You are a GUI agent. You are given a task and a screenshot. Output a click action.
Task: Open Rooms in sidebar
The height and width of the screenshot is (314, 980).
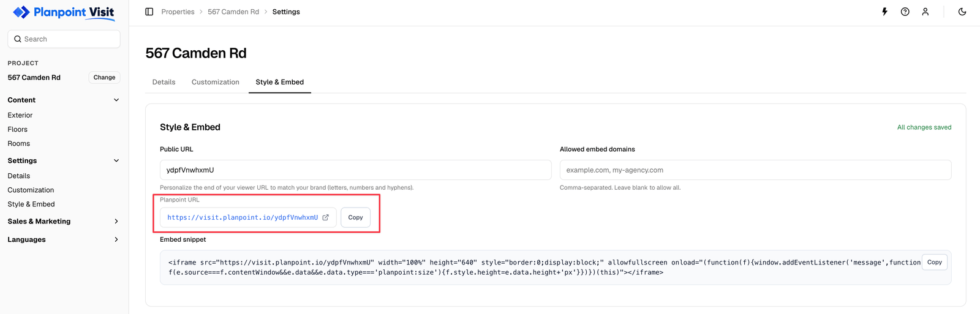(19, 143)
